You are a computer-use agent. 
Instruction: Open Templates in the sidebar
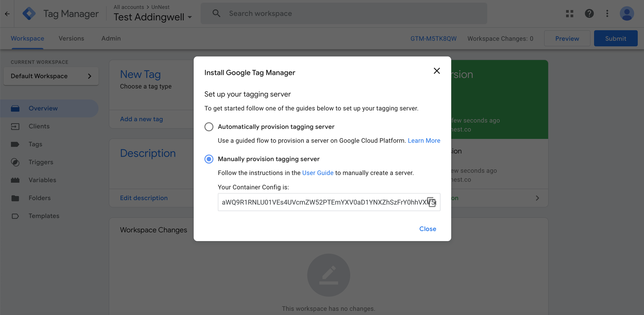pos(44,216)
